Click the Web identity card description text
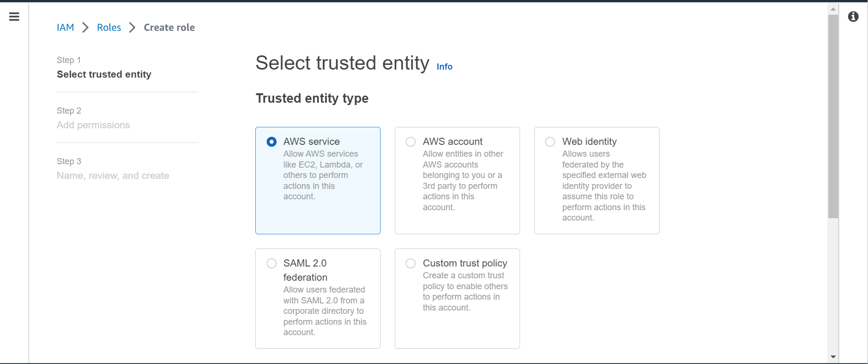The height and width of the screenshot is (364, 868). [x=604, y=186]
